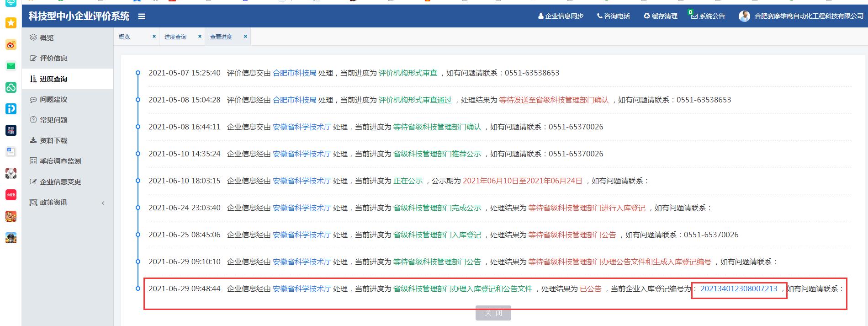Select 评价信息 in the sidebar
Screen dimensions: 868x326
[x=53, y=58]
